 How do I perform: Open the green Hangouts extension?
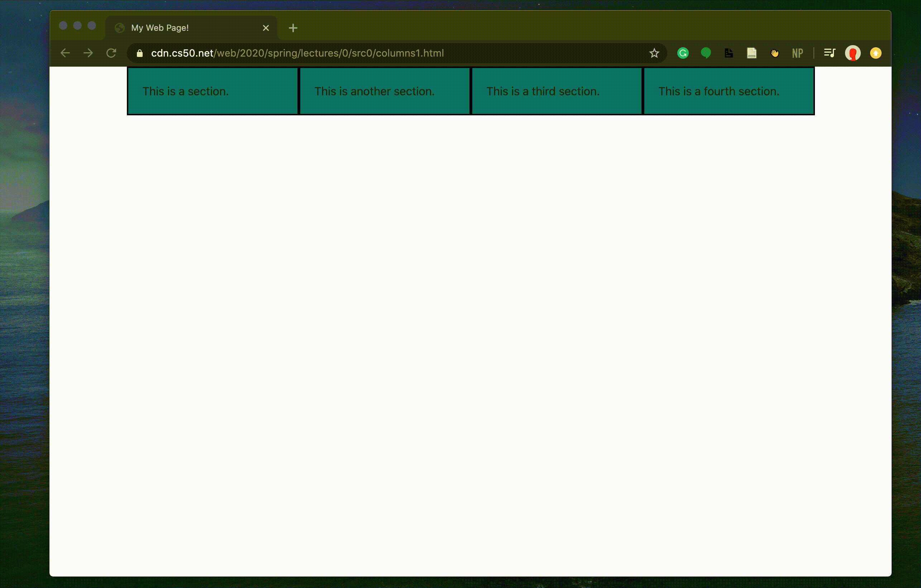(x=706, y=53)
